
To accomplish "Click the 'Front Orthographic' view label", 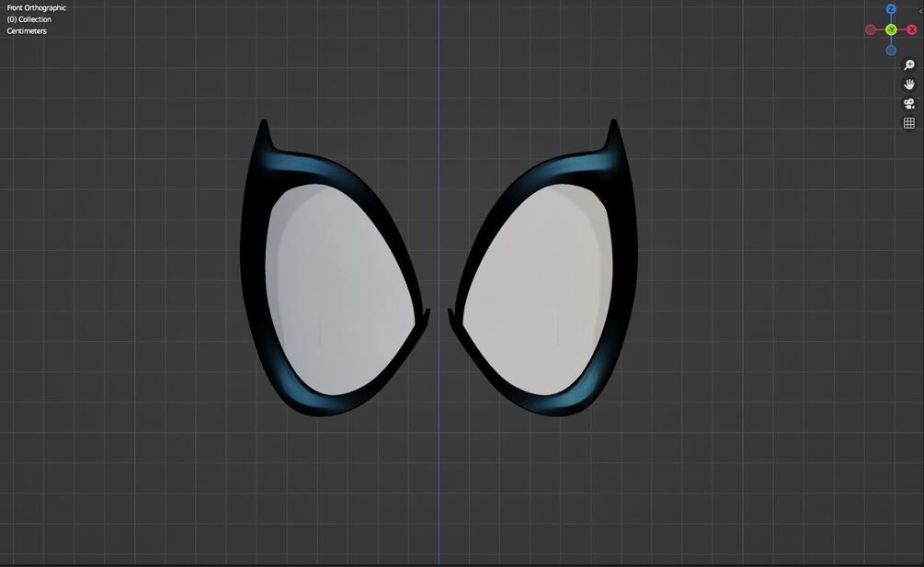I will coord(37,7).
